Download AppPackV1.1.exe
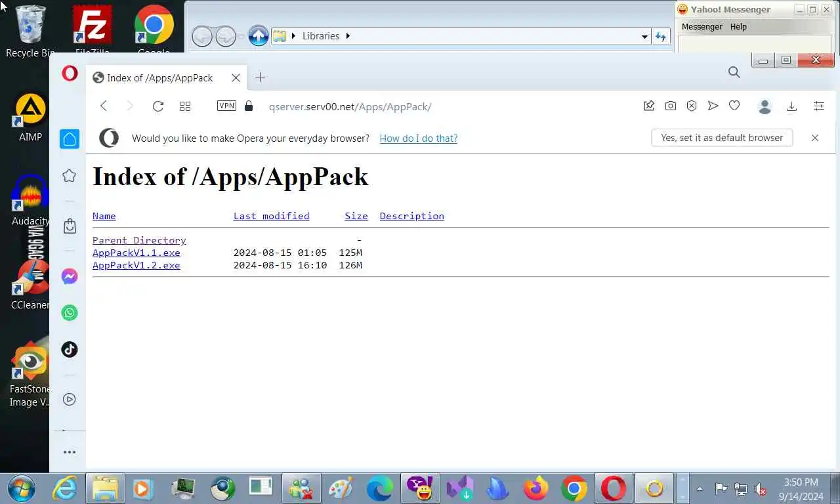This screenshot has height=504, width=840. coord(136,253)
